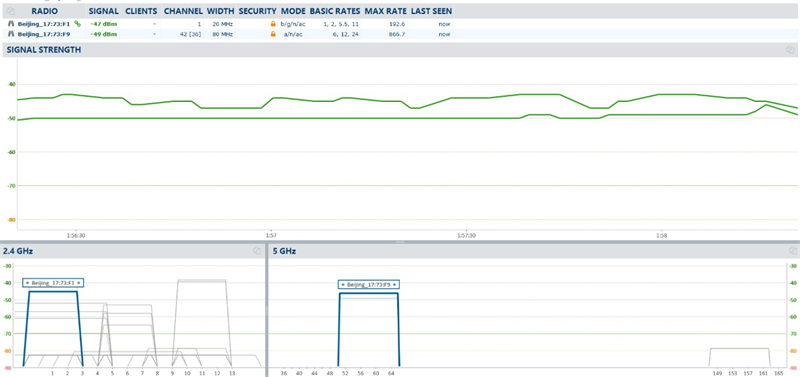Image resolution: width=800 pixels, height=377 pixels.
Task: Click the SECURITY column header
Action: click(x=257, y=11)
